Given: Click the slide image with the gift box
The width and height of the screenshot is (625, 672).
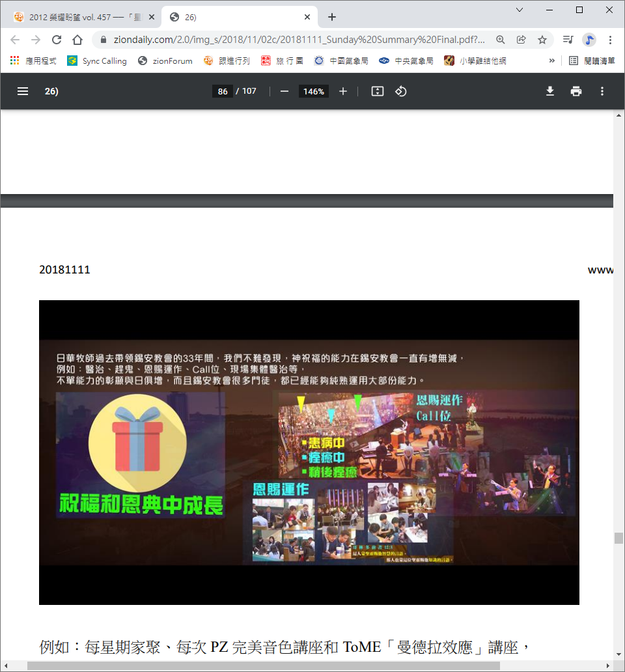Looking at the screenshot, I should click(x=309, y=452).
